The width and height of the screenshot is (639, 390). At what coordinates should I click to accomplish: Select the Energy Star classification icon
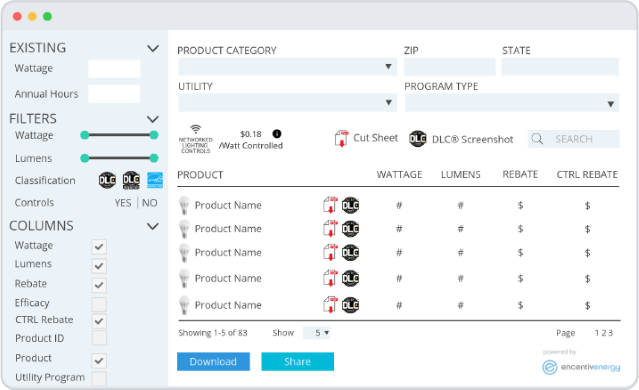[155, 180]
